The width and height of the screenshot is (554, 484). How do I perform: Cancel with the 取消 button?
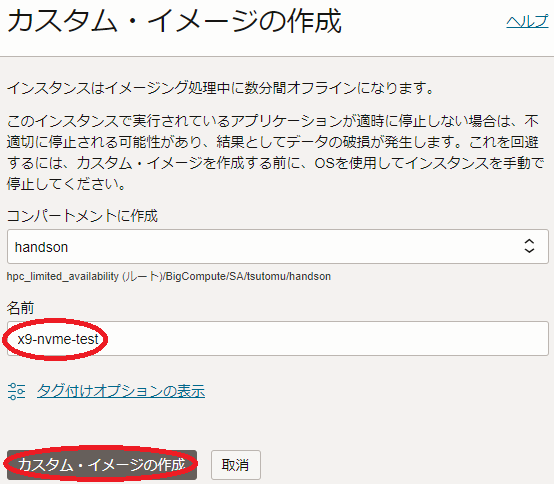236,465
